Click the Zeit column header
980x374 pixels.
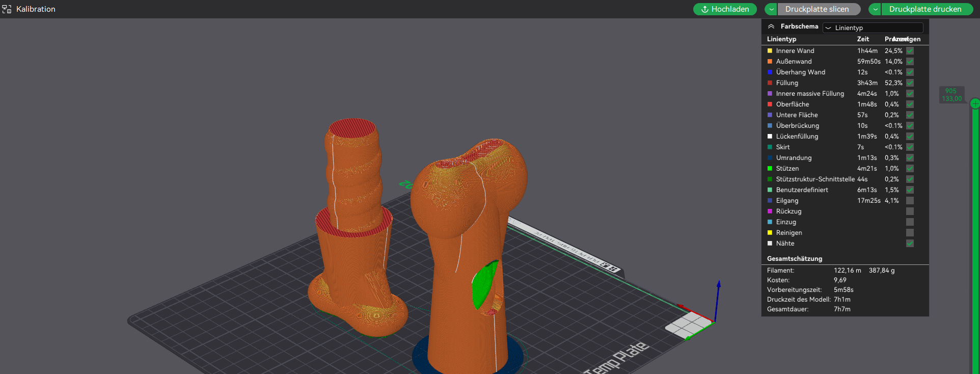pos(863,39)
